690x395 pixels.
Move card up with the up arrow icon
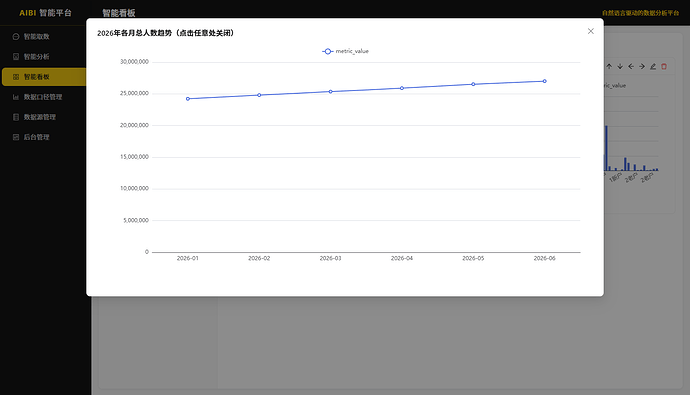pos(609,66)
